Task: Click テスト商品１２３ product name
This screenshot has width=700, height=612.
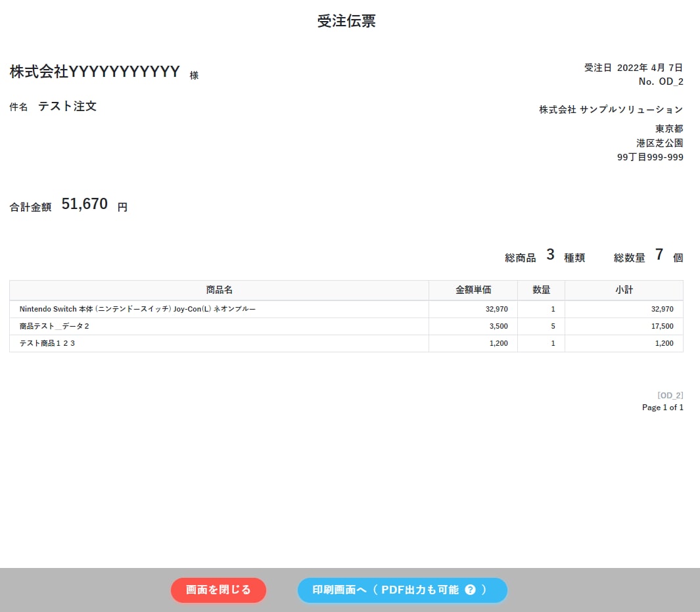Action: point(47,343)
